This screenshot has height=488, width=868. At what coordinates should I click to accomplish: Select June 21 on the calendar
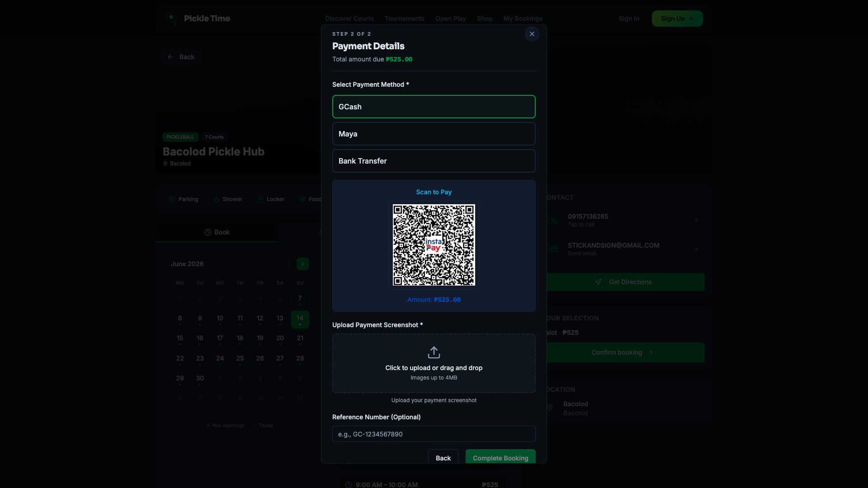point(300,339)
